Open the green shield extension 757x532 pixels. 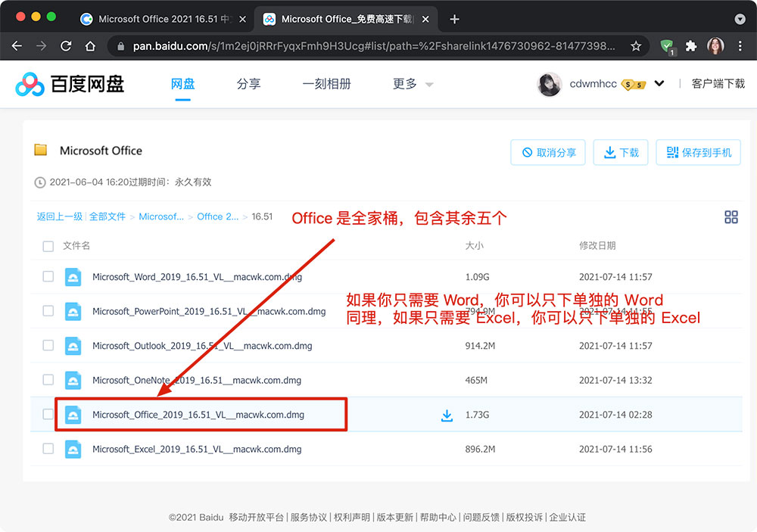click(667, 46)
